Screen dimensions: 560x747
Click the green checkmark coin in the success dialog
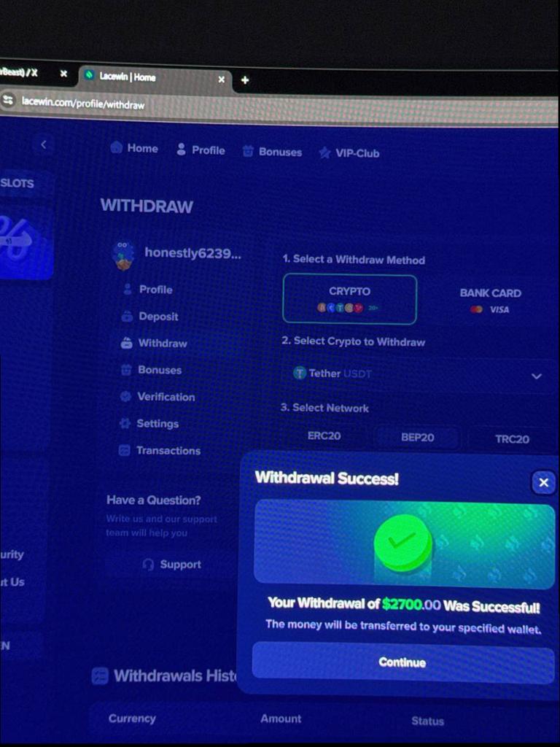(x=402, y=544)
